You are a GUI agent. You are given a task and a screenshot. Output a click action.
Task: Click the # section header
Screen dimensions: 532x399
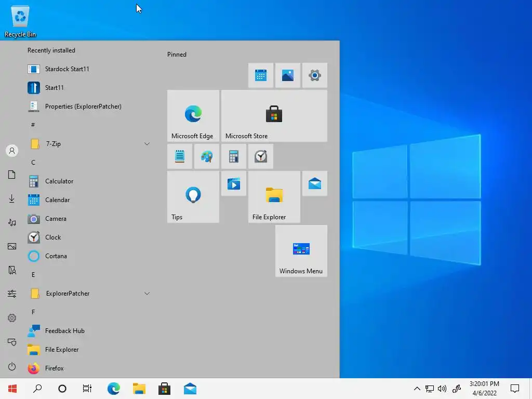[33, 125]
